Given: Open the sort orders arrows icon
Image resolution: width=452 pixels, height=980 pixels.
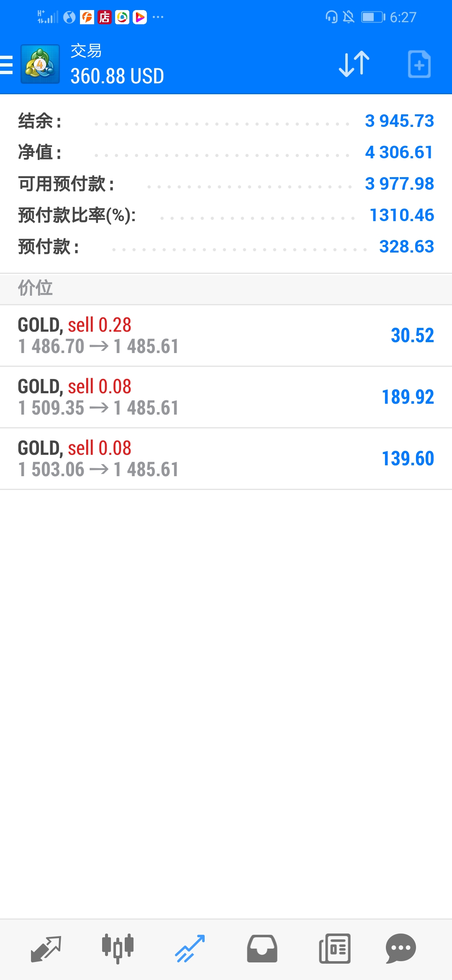Looking at the screenshot, I should [354, 64].
